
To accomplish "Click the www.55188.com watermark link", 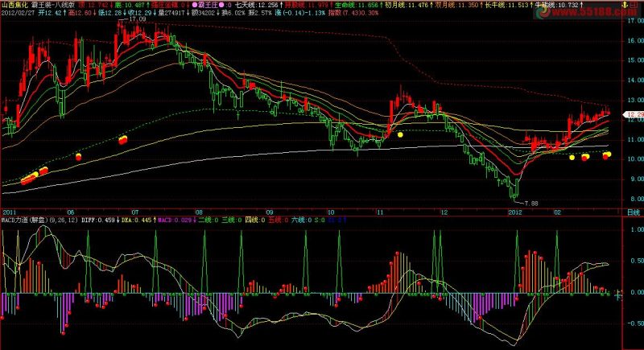I will [x=593, y=11].
